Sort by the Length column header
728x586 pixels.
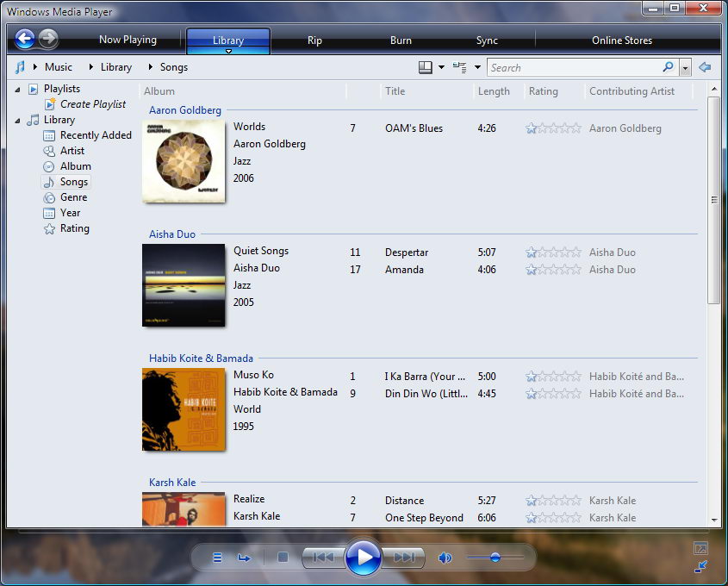pos(494,91)
